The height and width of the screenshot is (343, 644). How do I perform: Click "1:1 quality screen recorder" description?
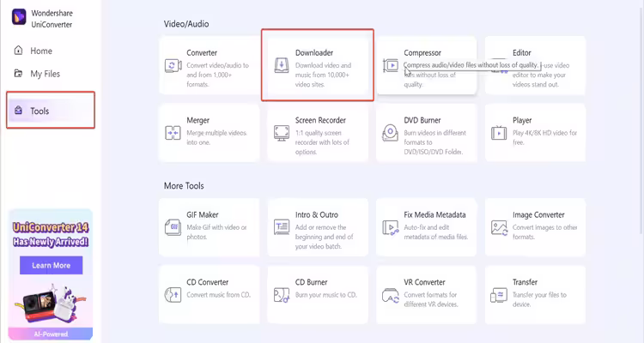[322, 142]
